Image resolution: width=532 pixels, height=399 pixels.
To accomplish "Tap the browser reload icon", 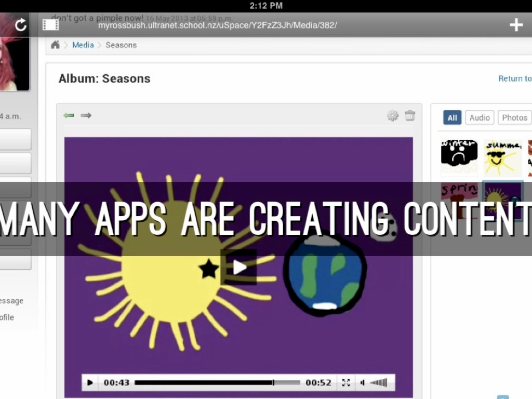I will [21, 24].
